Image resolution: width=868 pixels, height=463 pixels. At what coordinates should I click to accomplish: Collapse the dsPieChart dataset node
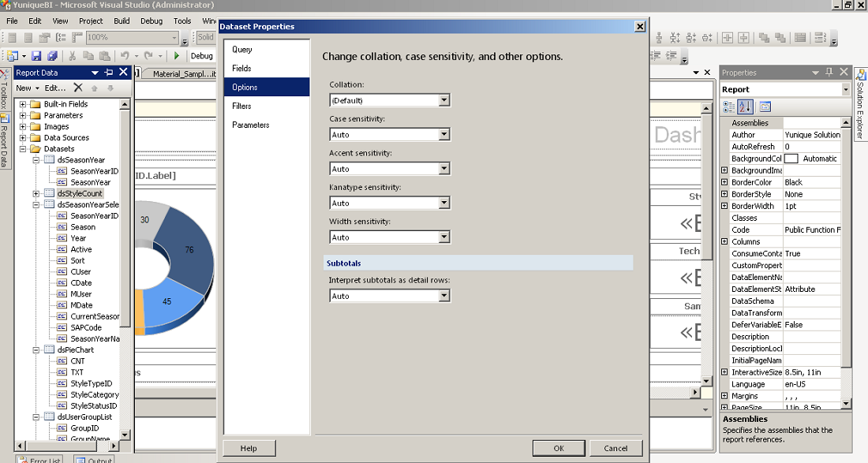[x=36, y=350]
